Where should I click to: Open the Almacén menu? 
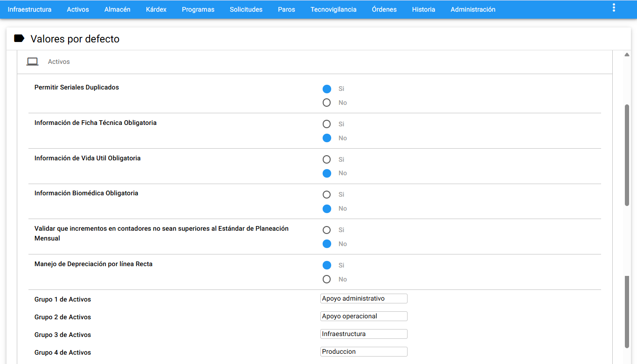tap(118, 9)
